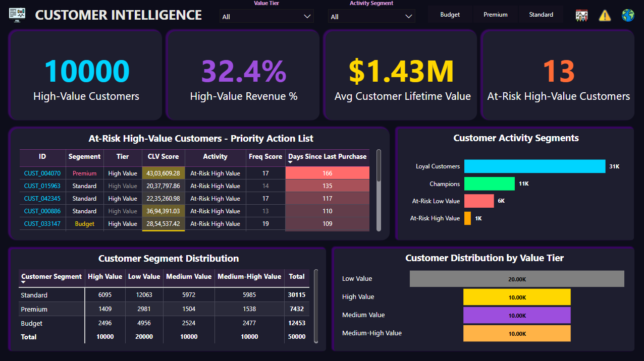Click the monitor dashboard logo icon

(17, 14)
